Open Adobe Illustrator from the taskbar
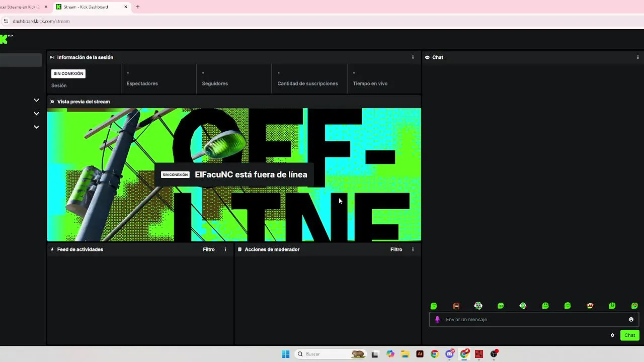 [x=420, y=354]
